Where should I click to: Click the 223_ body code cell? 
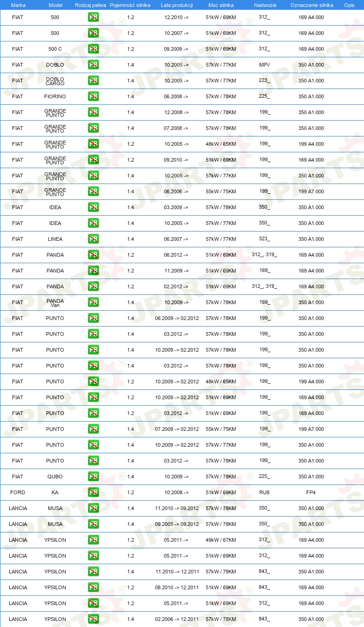(x=264, y=81)
